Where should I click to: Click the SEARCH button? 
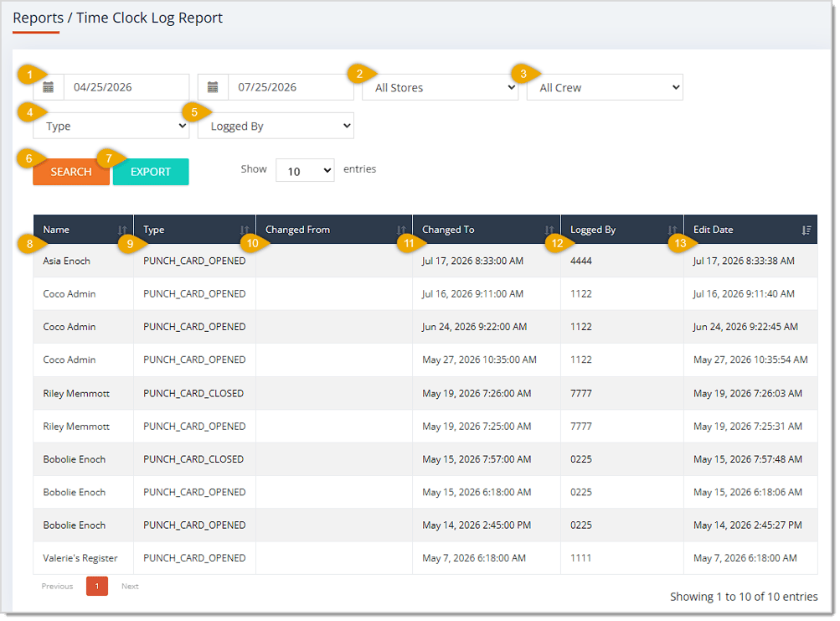coord(71,172)
